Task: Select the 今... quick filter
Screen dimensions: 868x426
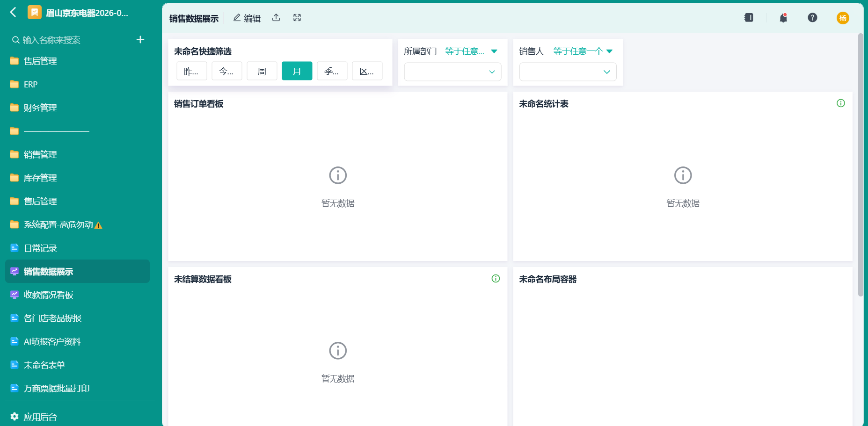Action: pos(227,71)
